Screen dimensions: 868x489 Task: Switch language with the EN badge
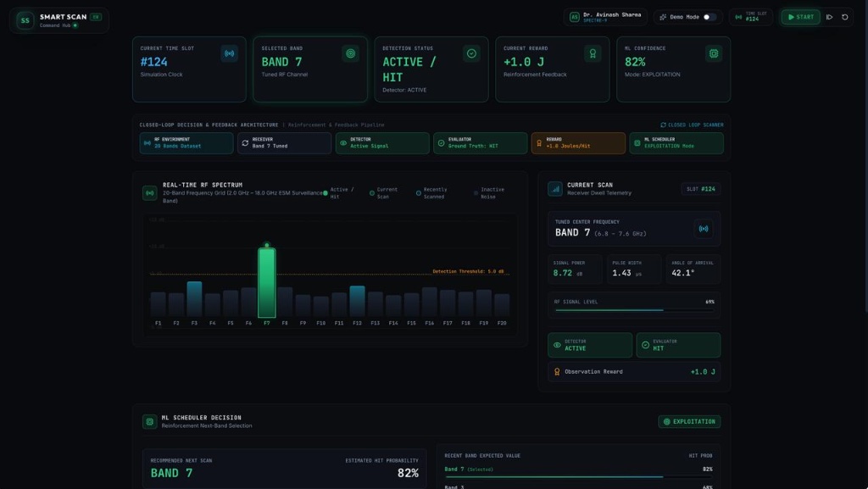(96, 17)
